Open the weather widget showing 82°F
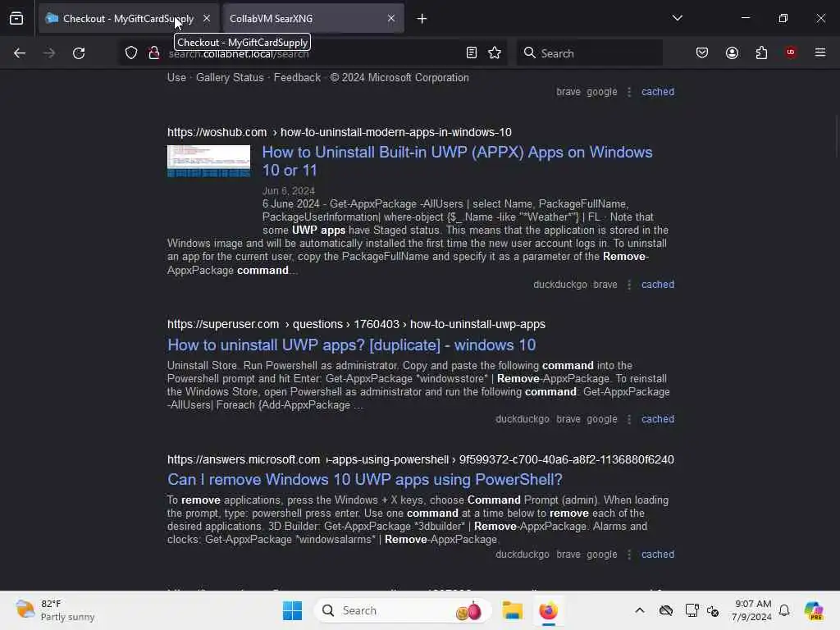This screenshot has width=840, height=630. (x=55, y=610)
